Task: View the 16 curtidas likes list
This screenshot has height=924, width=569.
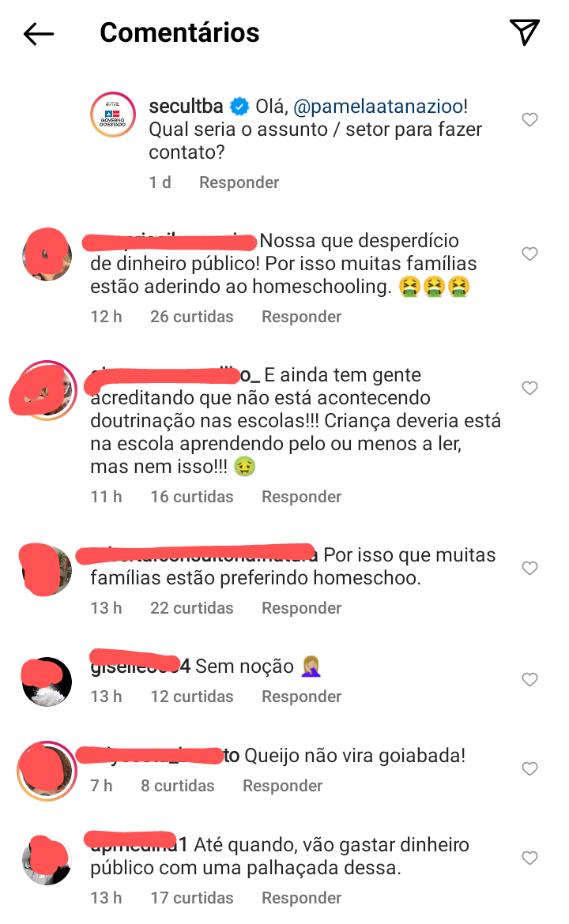Action: pyautogui.click(x=191, y=497)
